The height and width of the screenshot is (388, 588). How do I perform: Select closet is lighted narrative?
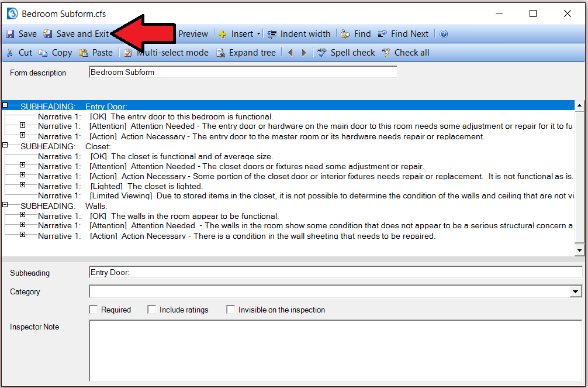pos(120,186)
